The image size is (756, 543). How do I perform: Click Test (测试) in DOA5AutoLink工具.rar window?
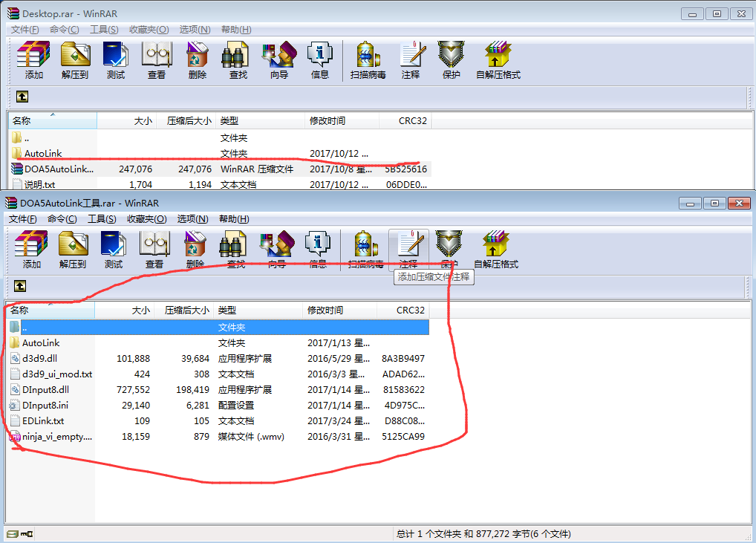click(x=114, y=250)
